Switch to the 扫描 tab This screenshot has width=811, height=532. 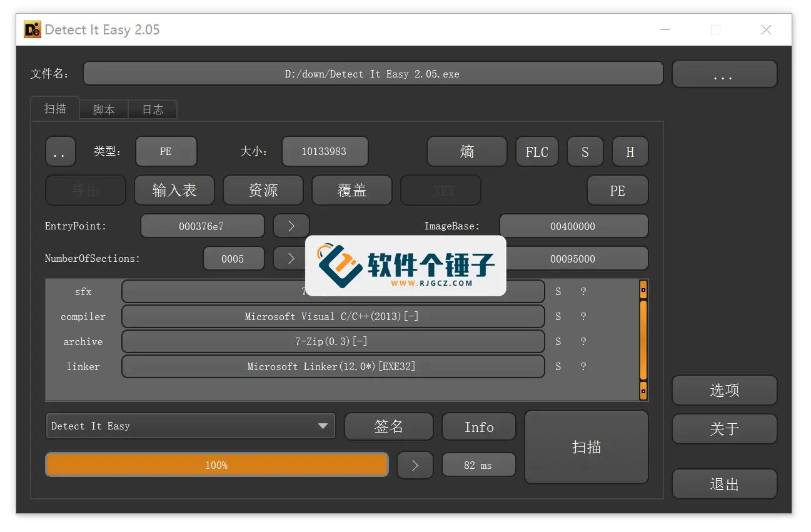click(55, 109)
